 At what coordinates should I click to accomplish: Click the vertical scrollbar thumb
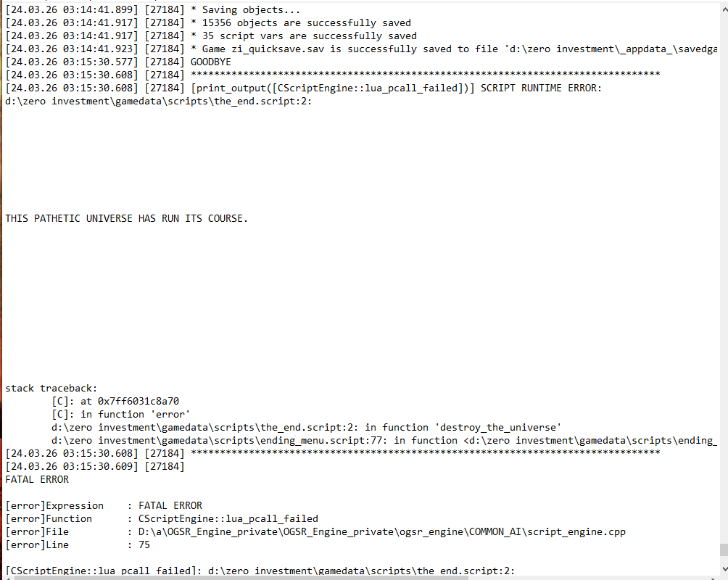point(724,550)
